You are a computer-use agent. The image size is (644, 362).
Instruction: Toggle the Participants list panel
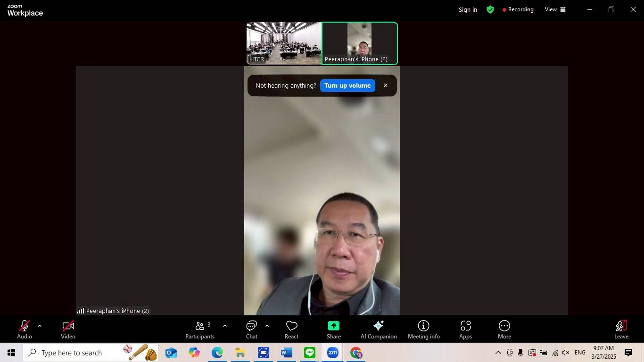click(x=200, y=329)
